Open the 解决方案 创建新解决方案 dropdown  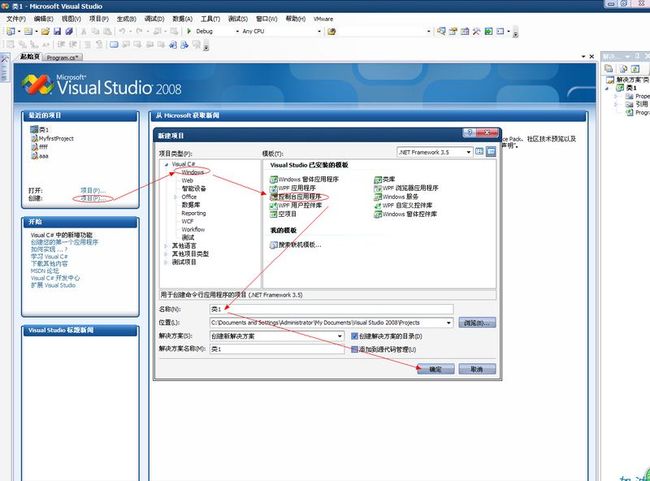click(x=340, y=336)
